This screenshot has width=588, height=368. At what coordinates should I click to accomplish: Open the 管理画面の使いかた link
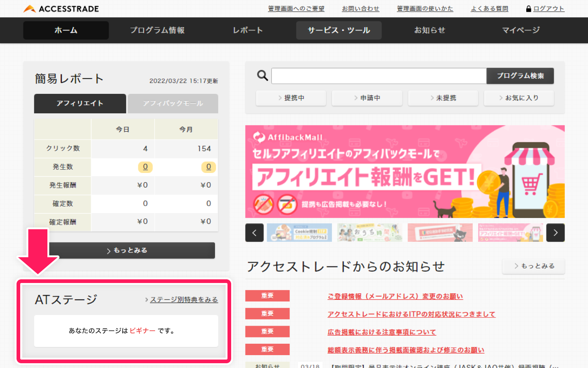(425, 8)
